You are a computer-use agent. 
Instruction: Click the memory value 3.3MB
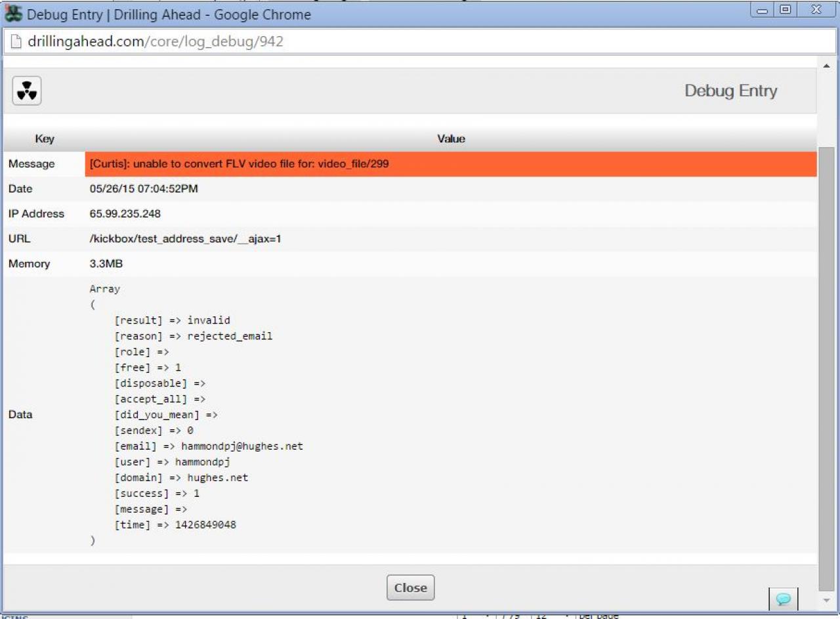click(x=106, y=264)
